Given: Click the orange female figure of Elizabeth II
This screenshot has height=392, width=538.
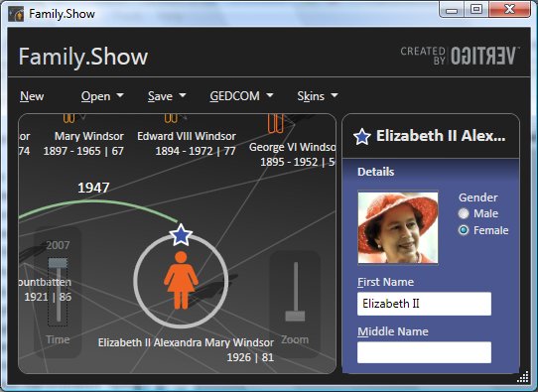Looking at the screenshot, I should (181, 280).
